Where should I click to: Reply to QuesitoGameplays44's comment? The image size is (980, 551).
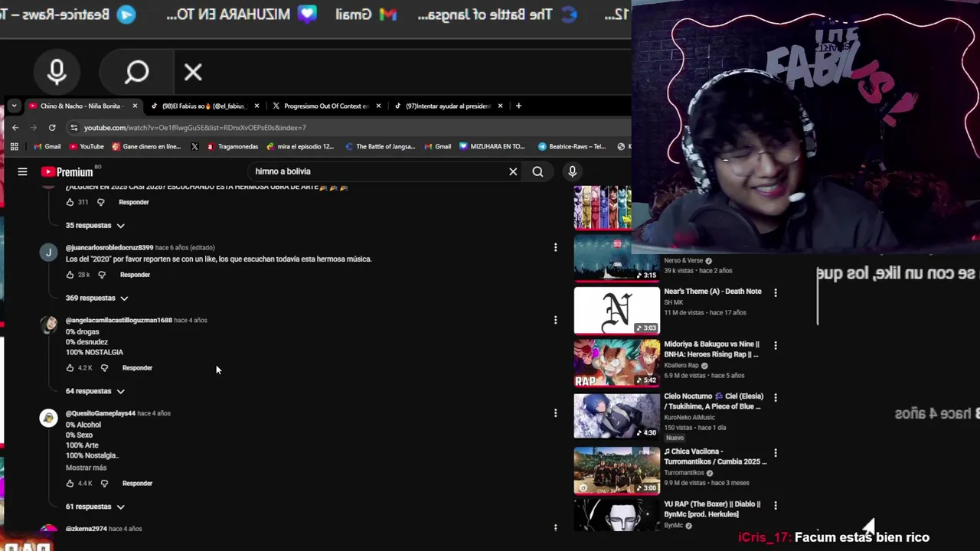(137, 484)
